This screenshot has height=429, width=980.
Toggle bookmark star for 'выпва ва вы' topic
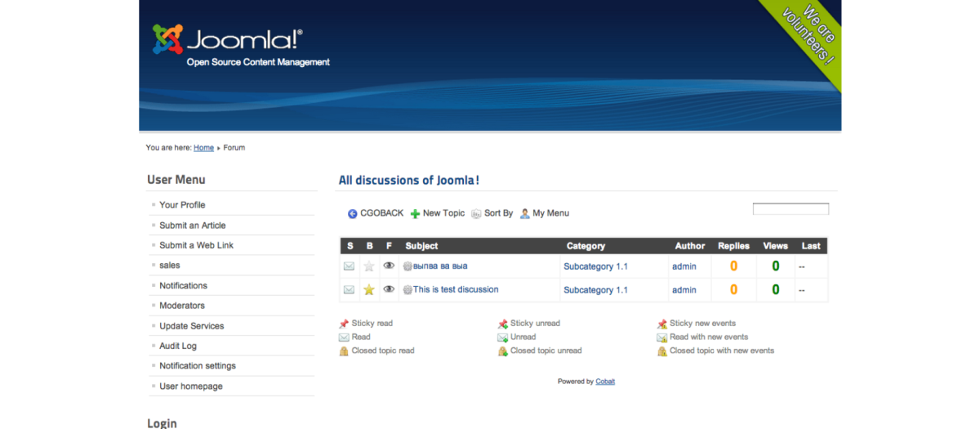point(369,266)
